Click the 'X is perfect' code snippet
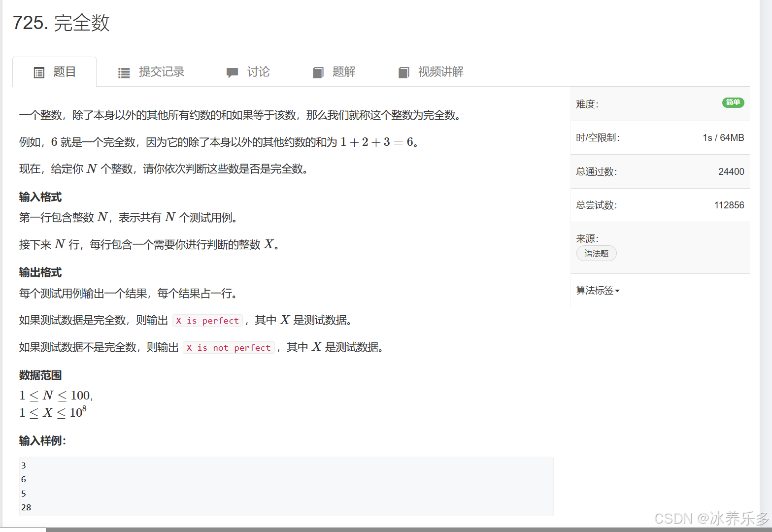This screenshot has height=532, width=772. pos(207,320)
